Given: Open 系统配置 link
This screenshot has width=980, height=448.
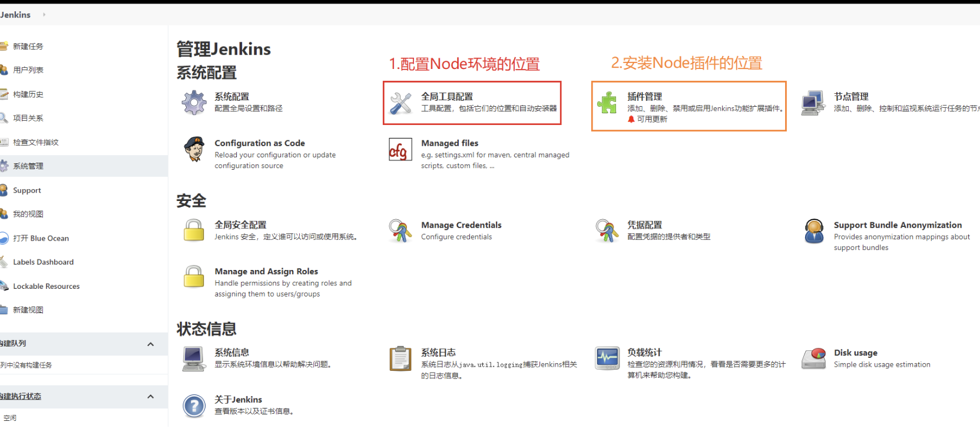Looking at the screenshot, I should [x=231, y=97].
